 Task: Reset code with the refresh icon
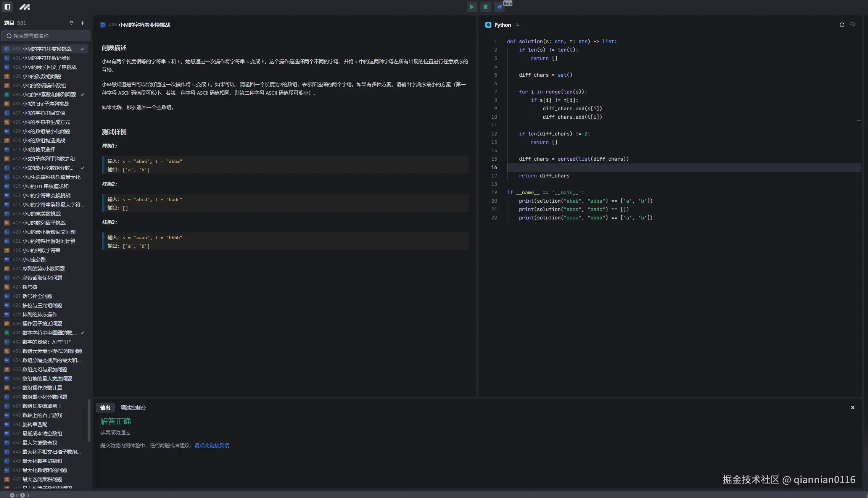pos(842,25)
